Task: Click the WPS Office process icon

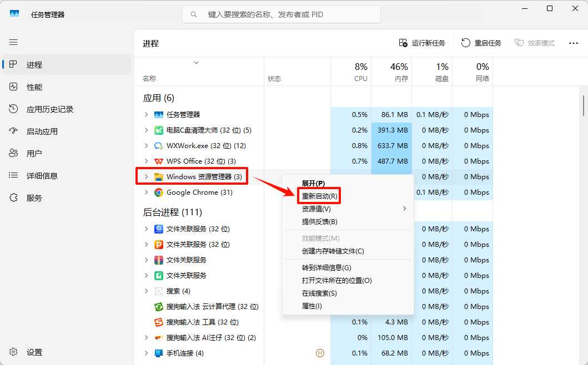Action: tap(159, 161)
